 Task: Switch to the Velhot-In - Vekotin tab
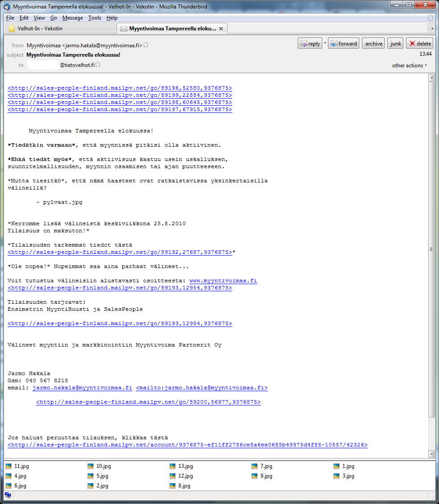(x=40, y=29)
